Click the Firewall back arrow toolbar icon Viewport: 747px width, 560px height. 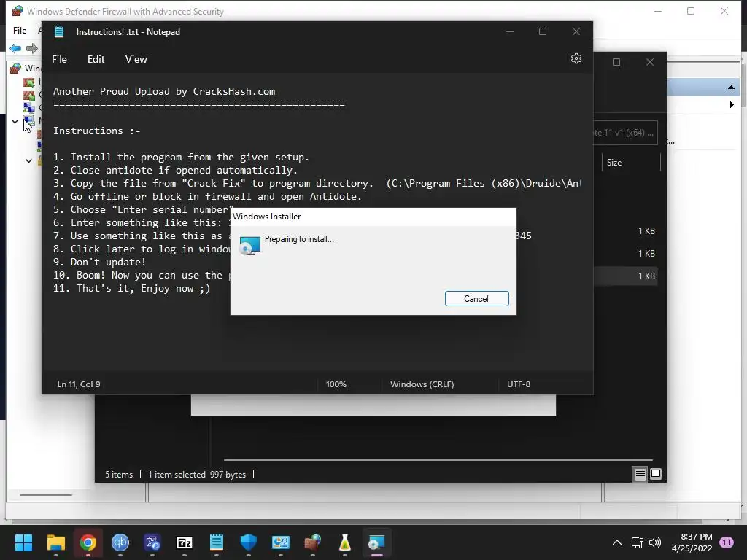point(15,48)
